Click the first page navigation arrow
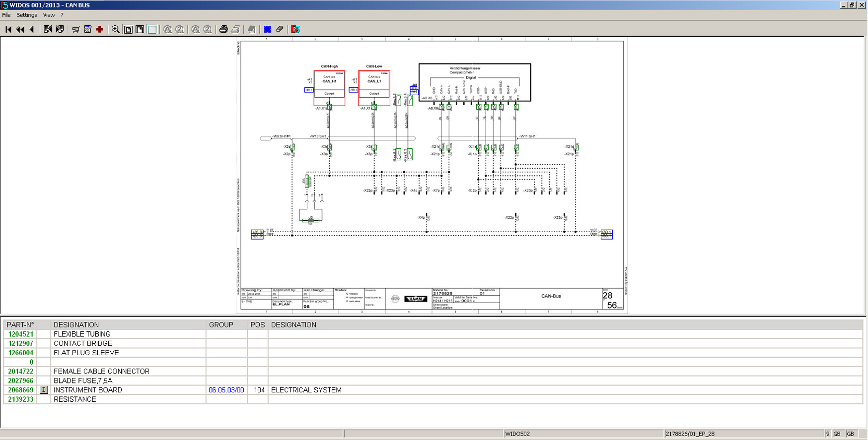Screen dimensions: 868x440 click(8, 29)
